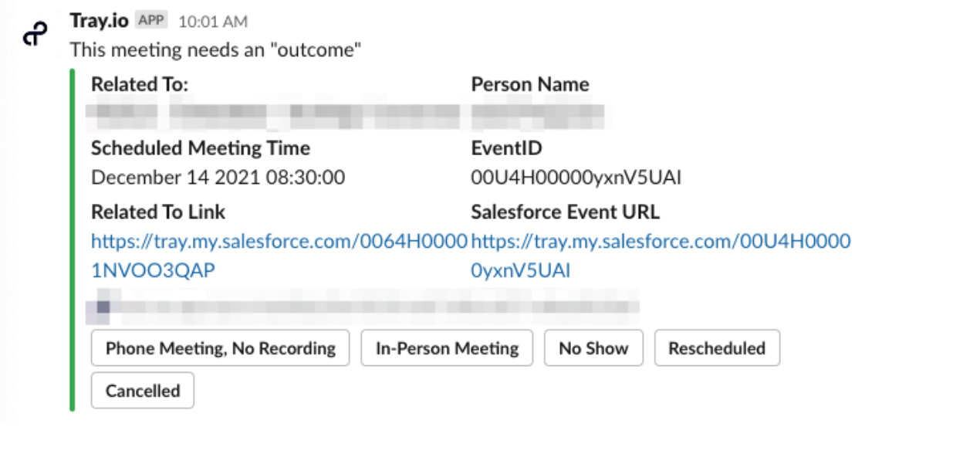
Task: Mark the meeting as No Show
Action: tap(593, 348)
